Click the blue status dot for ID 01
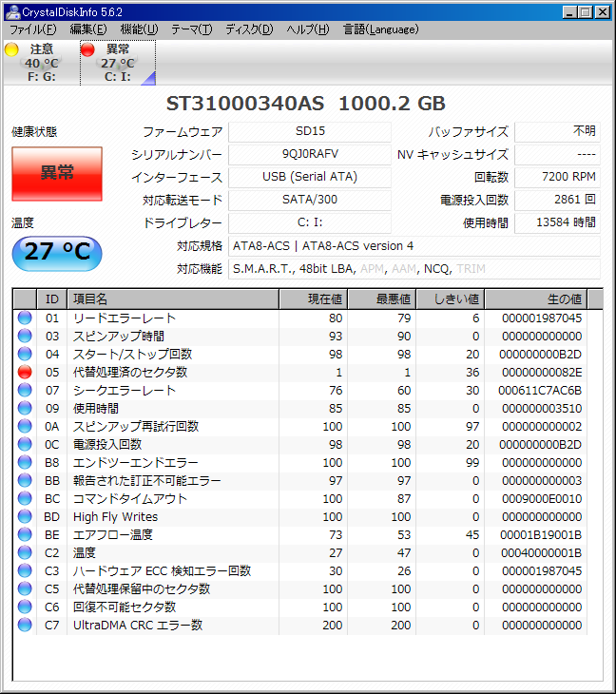616x694 pixels. [x=25, y=318]
